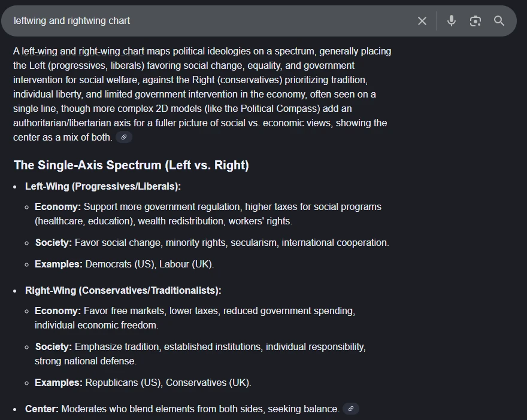Click the "Society:" label mentioning minority rights

coord(53,242)
